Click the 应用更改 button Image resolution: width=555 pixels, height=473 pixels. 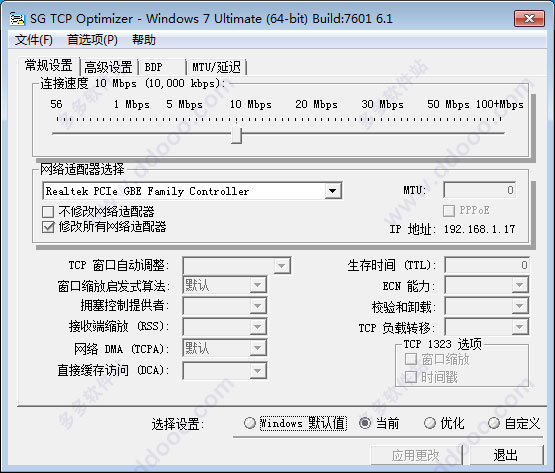coord(416,455)
